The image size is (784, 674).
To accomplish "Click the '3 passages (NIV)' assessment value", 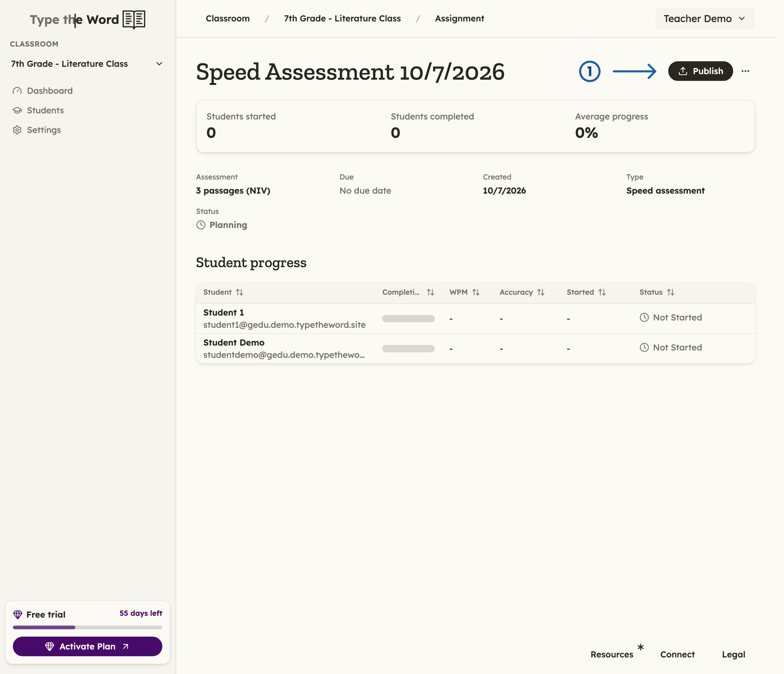I will tap(233, 191).
